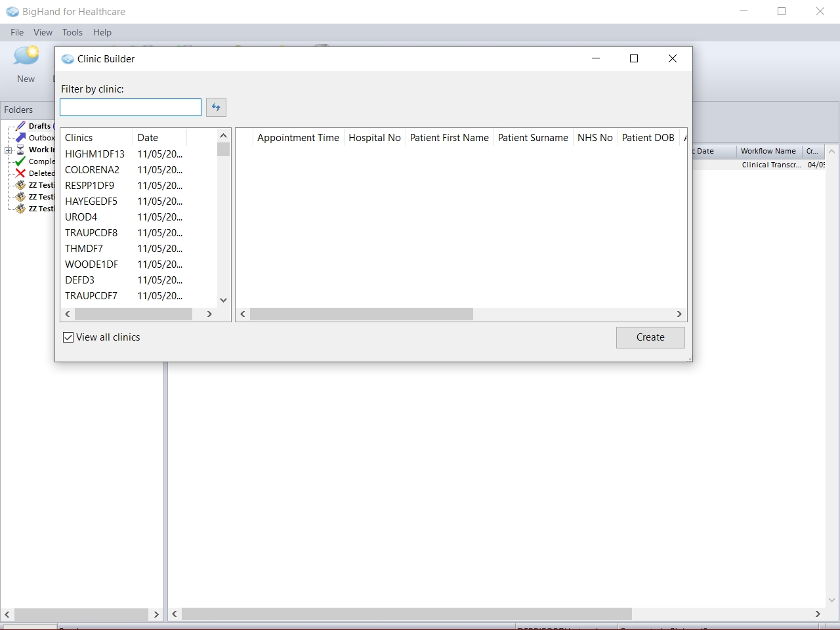Click the Filter by clinic text field
Image resolution: width=840 pixels, height=630 pixels.
(x=131, y=107)
